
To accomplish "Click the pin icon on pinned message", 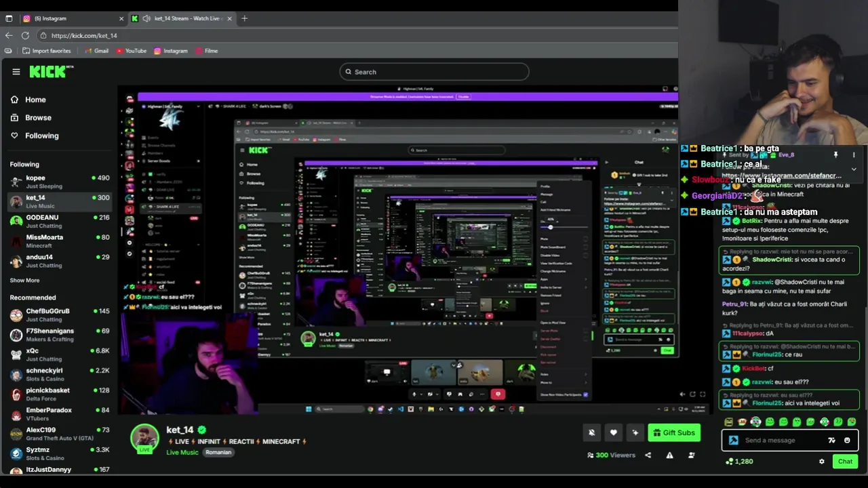I will pyautogui.click(x=835, y=155).
